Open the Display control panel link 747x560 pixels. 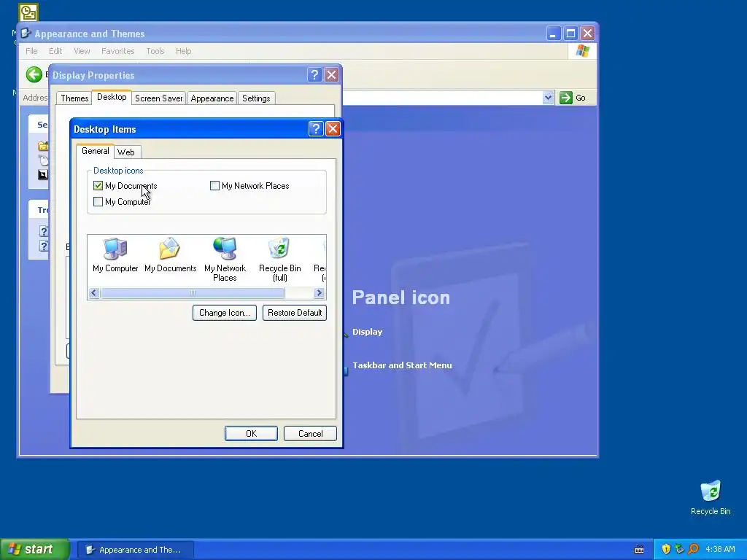(x=367, y=332)
